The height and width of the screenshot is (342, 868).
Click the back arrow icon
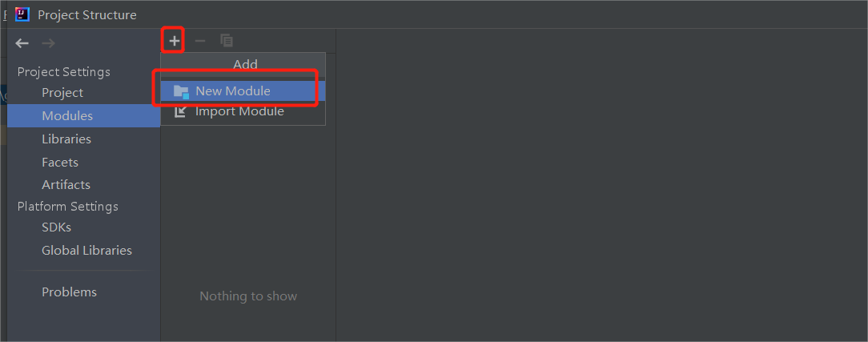(22, 43)
